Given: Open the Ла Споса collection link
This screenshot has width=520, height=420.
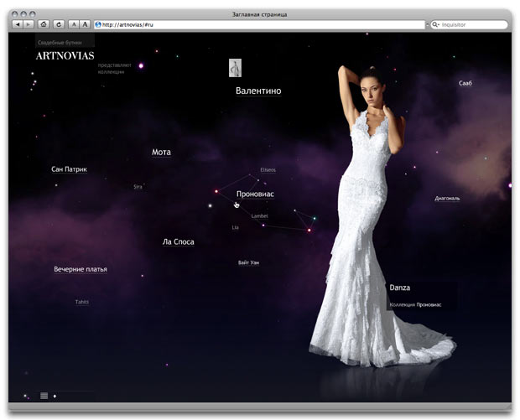Looking at the screenshot, I should [x=178, y=242].
